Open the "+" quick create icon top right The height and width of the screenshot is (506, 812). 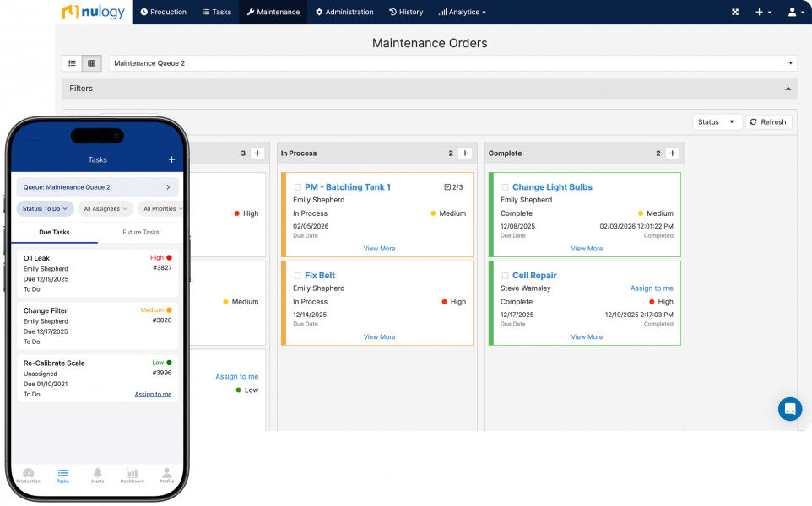tap(761, 12)
